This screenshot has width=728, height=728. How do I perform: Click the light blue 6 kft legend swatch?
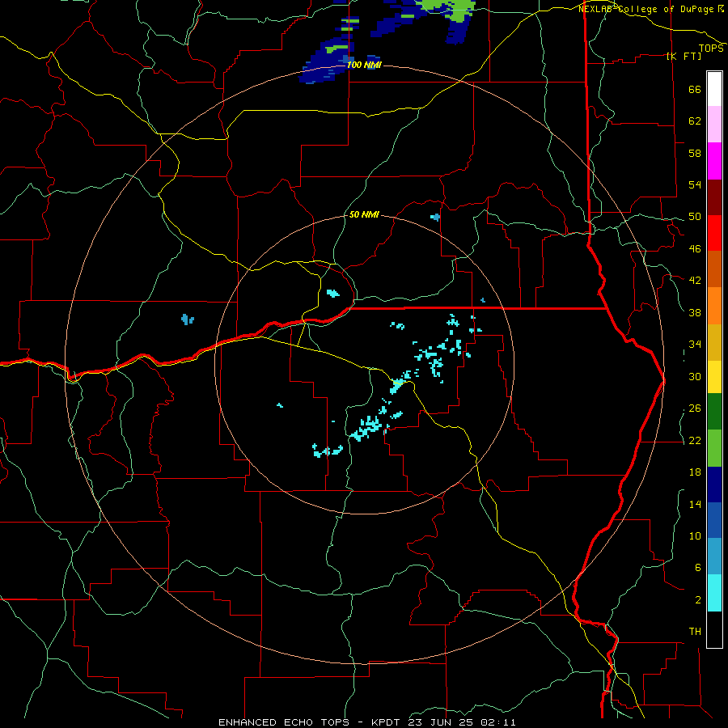click(x=714, y=557)
